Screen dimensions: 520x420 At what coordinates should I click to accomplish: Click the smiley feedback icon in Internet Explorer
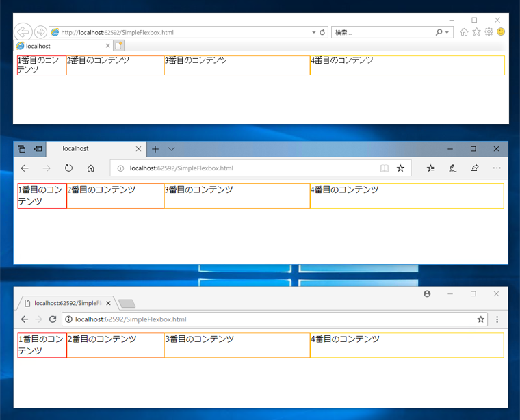[501, 32]
